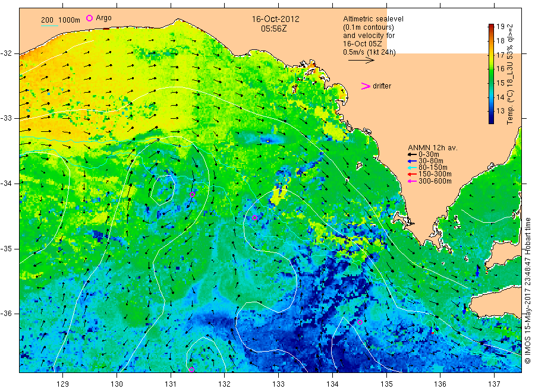
Task: Click the 136 longitude axis label
Action: click(440, 384)
